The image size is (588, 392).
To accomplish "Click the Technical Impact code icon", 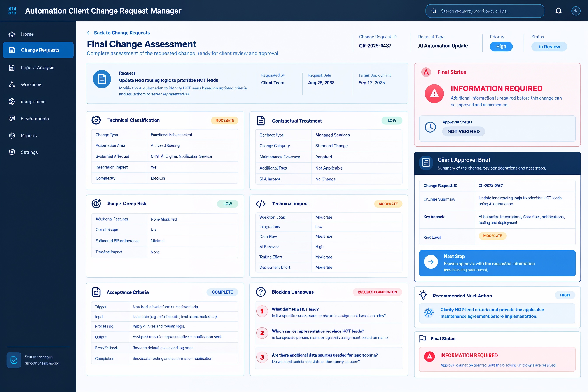I will [x=261, y=203].
